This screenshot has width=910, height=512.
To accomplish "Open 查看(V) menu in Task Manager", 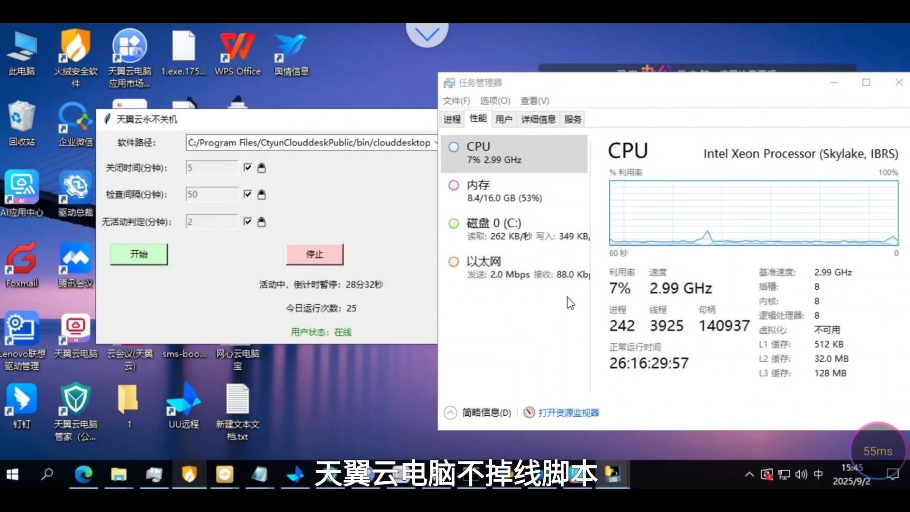I will coord(535,101).
